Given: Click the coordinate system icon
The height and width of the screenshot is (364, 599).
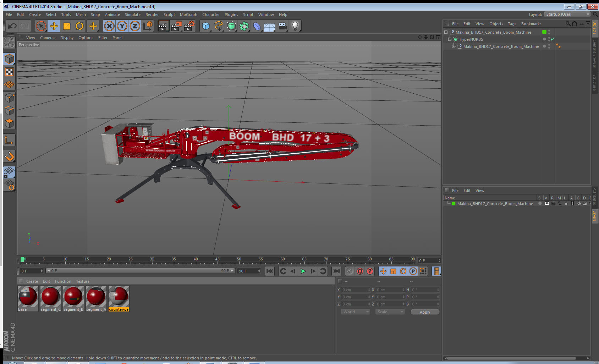Looking at the screenshot, I should point(148,26).
